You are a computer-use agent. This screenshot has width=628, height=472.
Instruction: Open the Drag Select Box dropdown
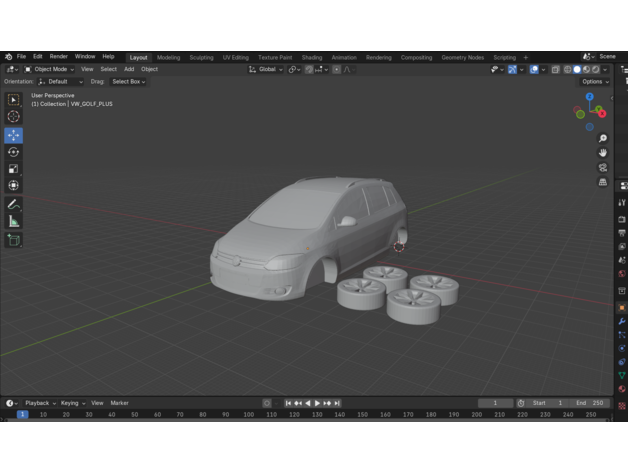point(128,81)
